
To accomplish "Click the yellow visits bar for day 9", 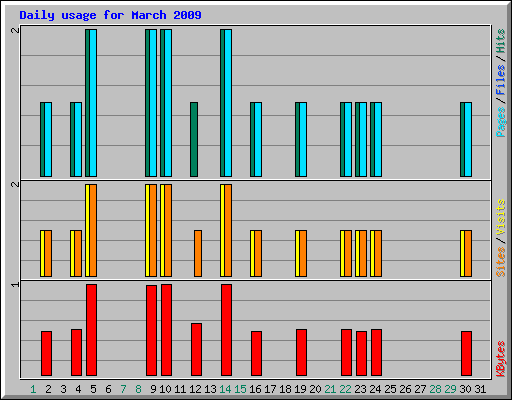I will click(x=147, y=230).
